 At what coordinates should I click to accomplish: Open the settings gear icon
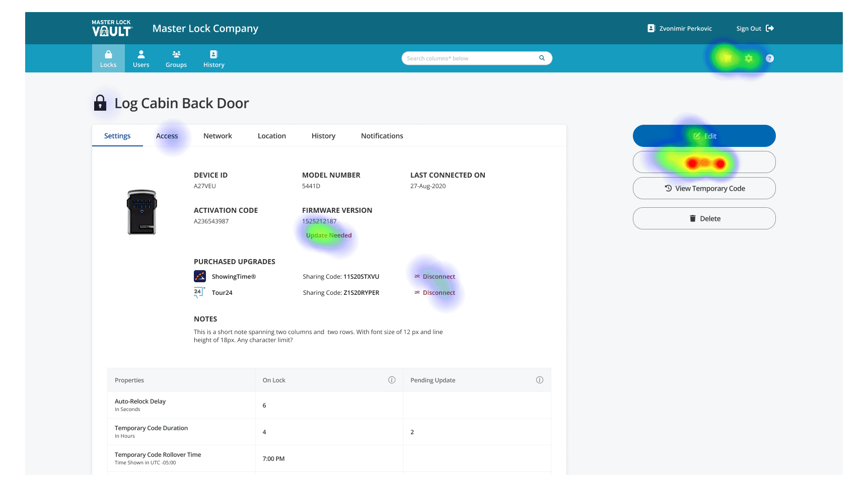(749, 58)
